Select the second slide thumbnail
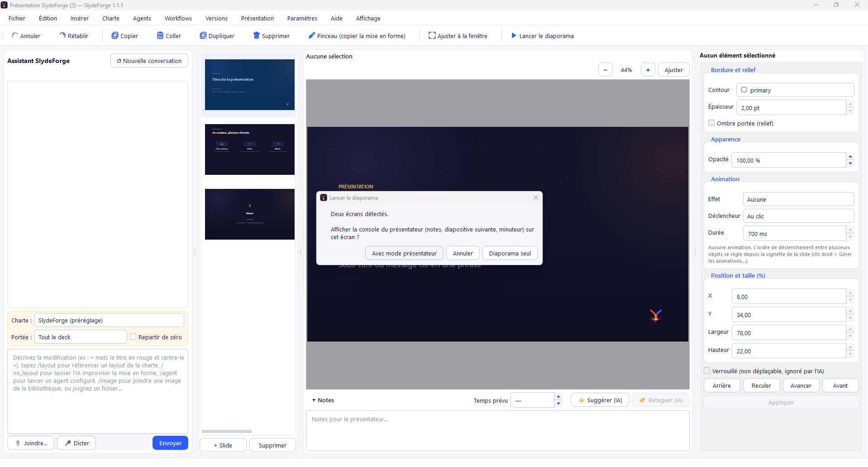 [x=250, y=149]
